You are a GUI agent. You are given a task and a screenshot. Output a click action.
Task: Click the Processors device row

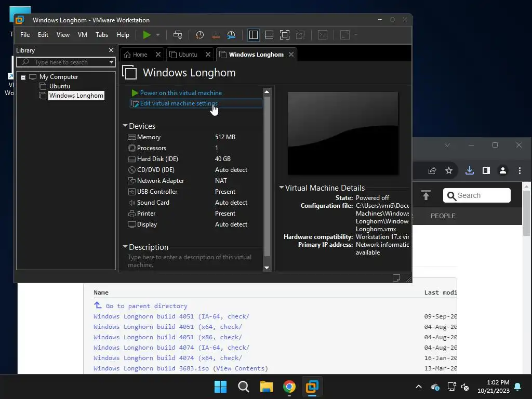(x=194, y=148)
